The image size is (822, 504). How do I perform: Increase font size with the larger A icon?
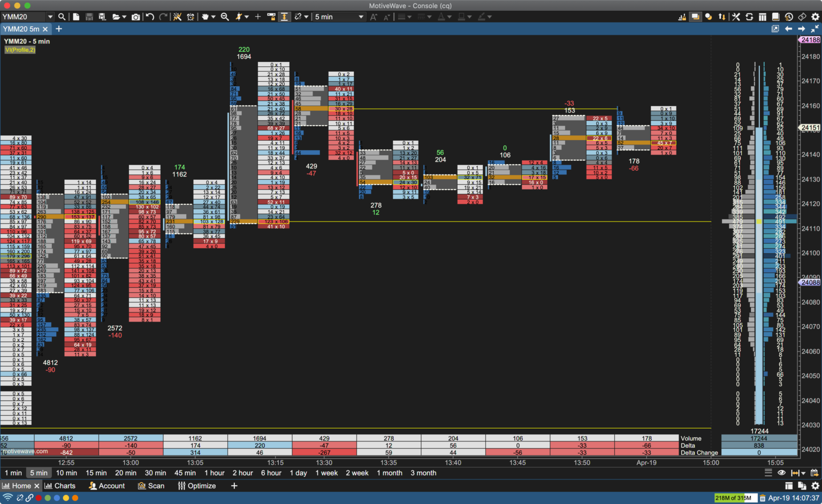coord(374,17)
